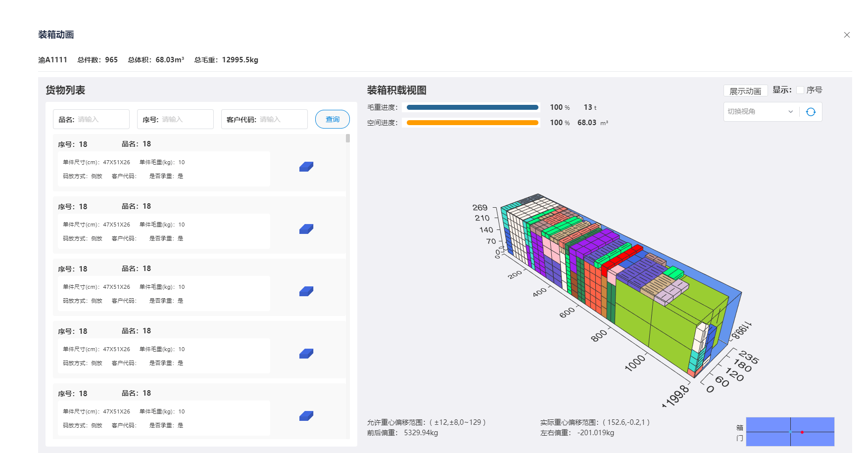Click the red gravity point in minimap
The height and width of the screenshot is (453, 868).
[802, 432]
